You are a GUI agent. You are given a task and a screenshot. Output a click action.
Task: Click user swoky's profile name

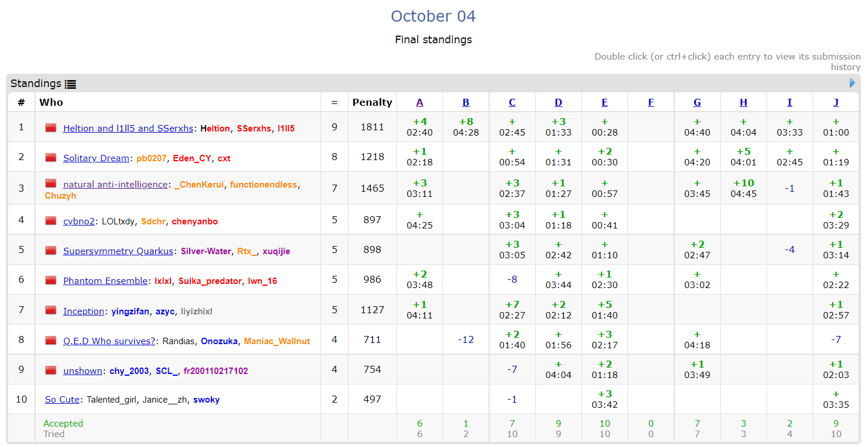pyautogui.click(x=207, y=400)
